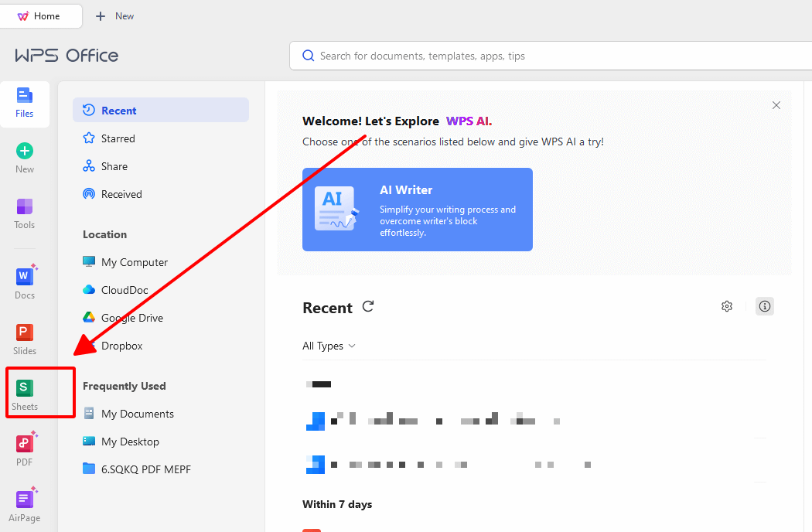Viewport: 812px width, 532px height.
Task: Open Dropbox location
Action: click(161, 346)
